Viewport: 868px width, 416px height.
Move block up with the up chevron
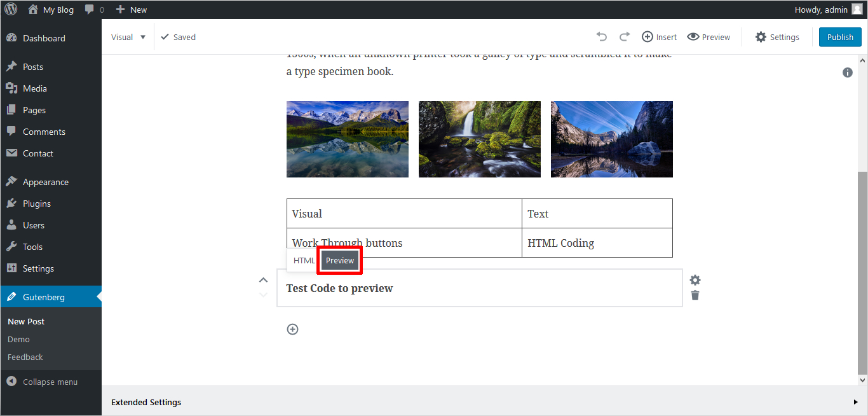coord(263,280)
